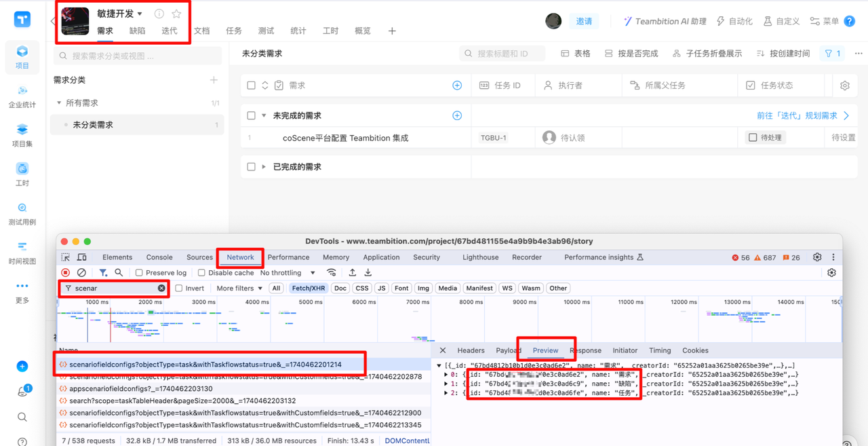The width and height of the screenshot is (868, 446).
Task: Switch to the 缺陷 tab
Action: coord(137,31)
